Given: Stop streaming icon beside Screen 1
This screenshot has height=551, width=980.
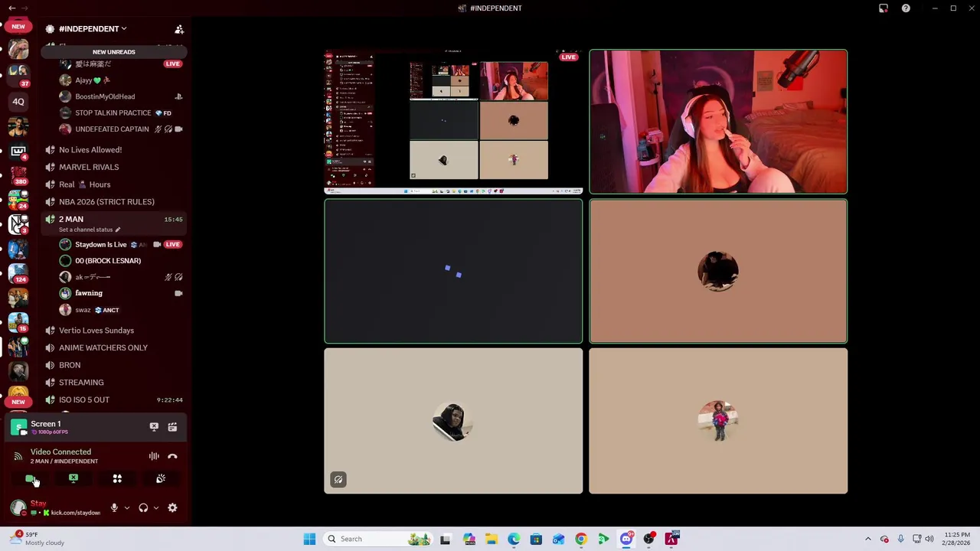Looking at the screenshot, I should pyautogui.click(x=154, y=427).
